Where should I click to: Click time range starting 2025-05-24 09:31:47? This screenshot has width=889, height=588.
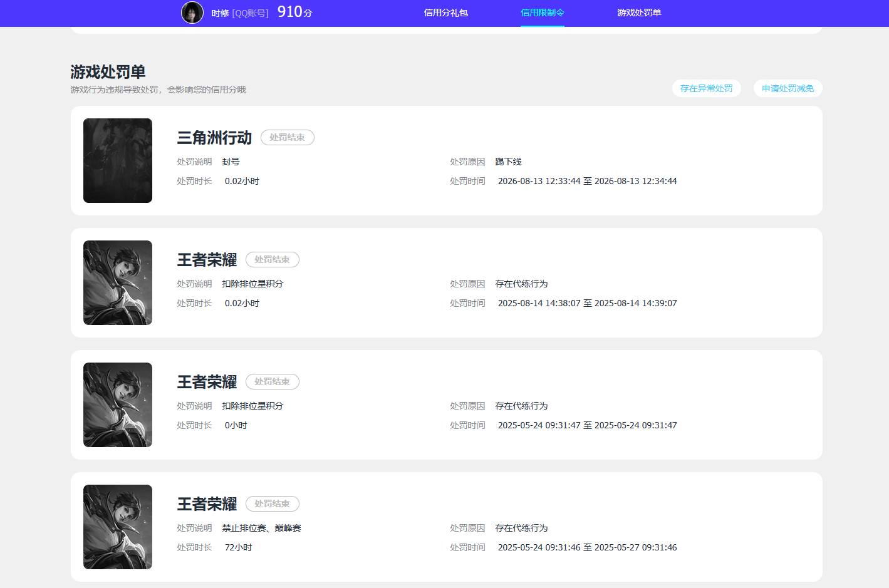(x=587, y=425)
